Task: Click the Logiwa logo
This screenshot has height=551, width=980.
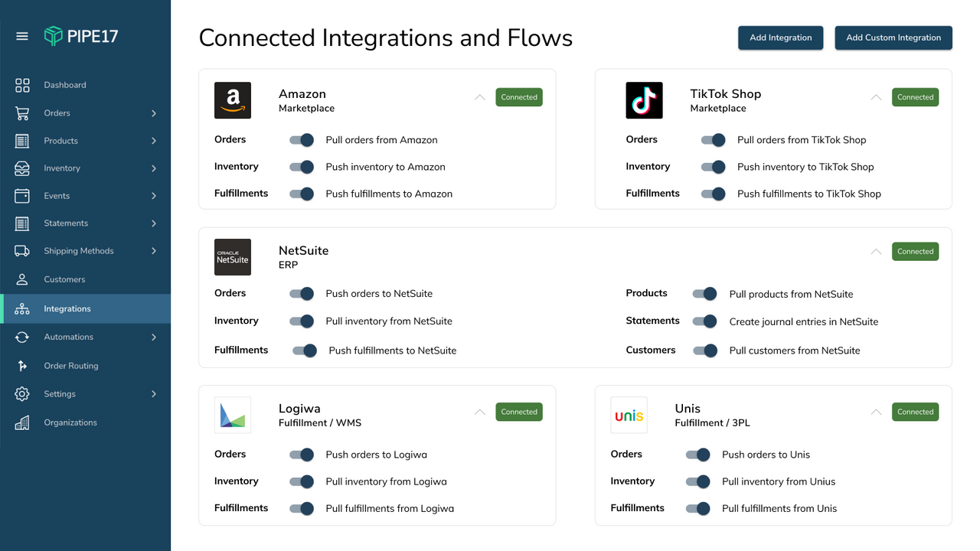Action: [x=233, y=415]
